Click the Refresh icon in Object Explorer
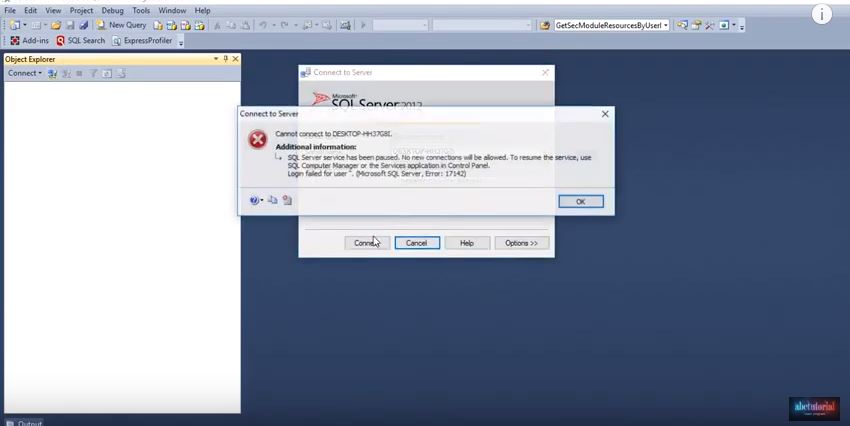The image size is (850, 426). coord(107,73)
